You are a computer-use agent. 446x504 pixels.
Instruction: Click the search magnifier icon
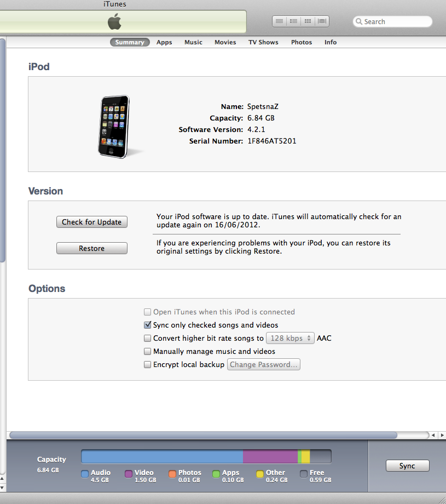359,21
